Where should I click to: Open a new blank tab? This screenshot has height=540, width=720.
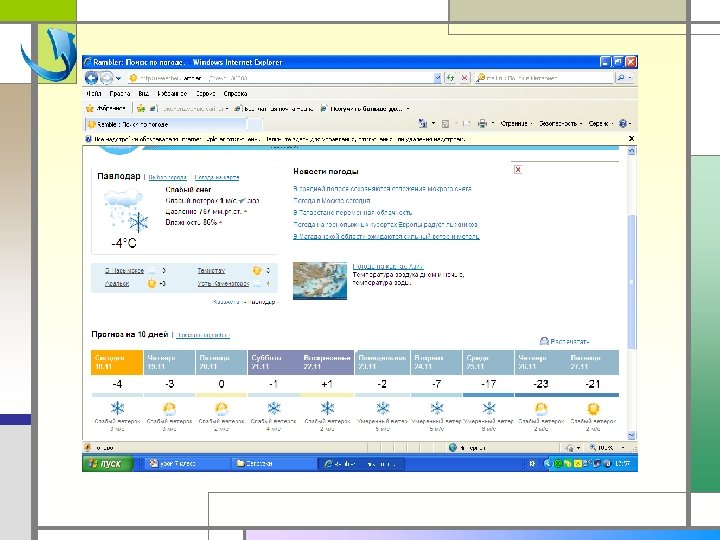tap(255, 124)
